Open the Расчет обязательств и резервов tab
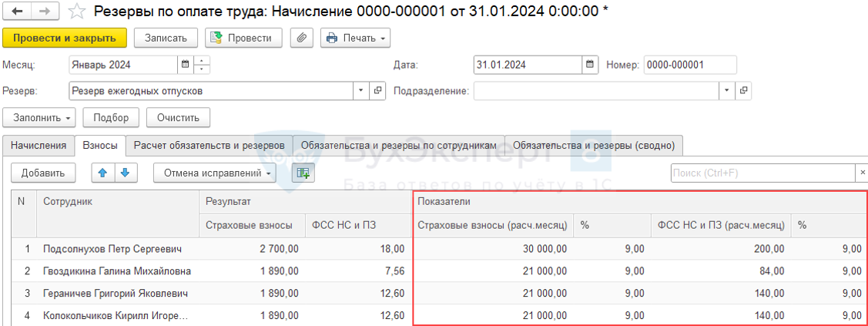 click(x=209, y=145)
